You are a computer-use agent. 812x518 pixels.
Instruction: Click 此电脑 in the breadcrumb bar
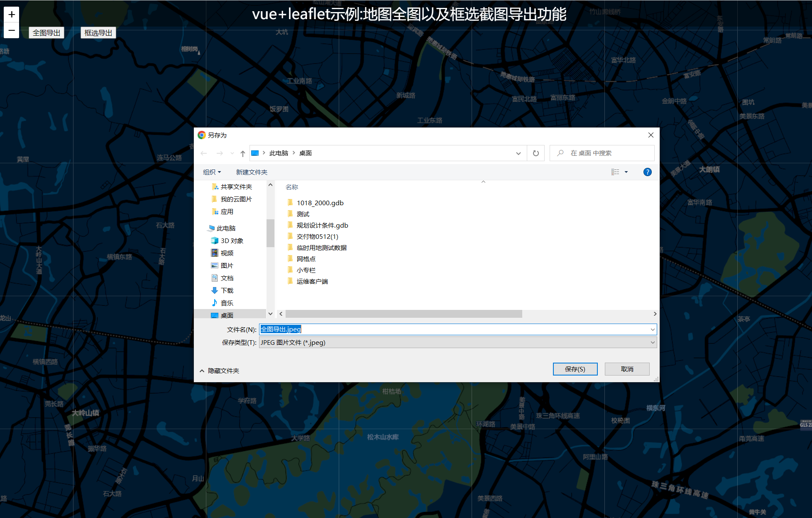[278, 153]
